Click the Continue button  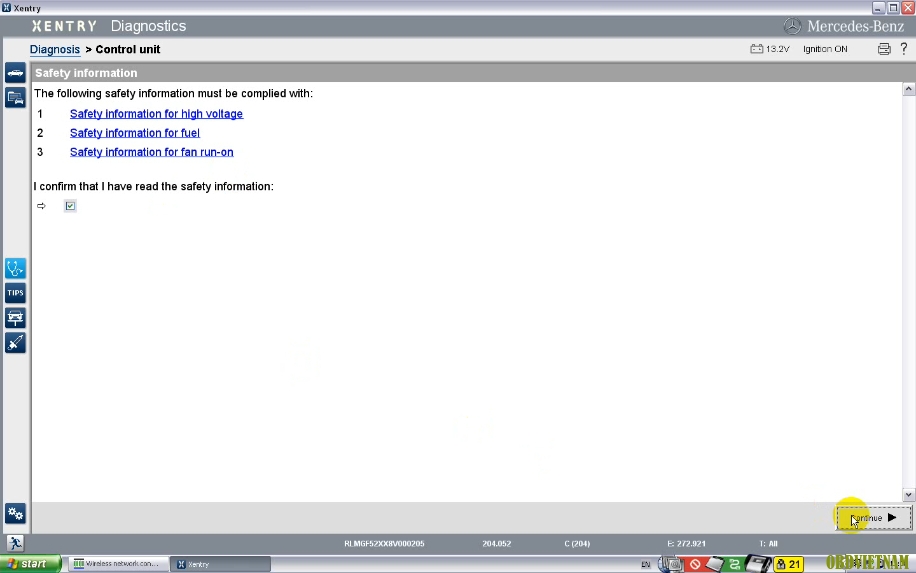(x=874, y=518)
